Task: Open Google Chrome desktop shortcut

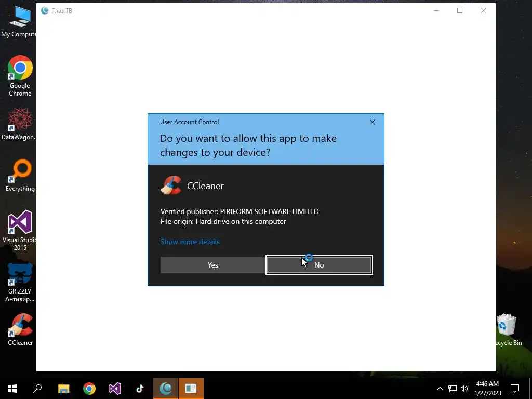Action: (x=20, y=76)
